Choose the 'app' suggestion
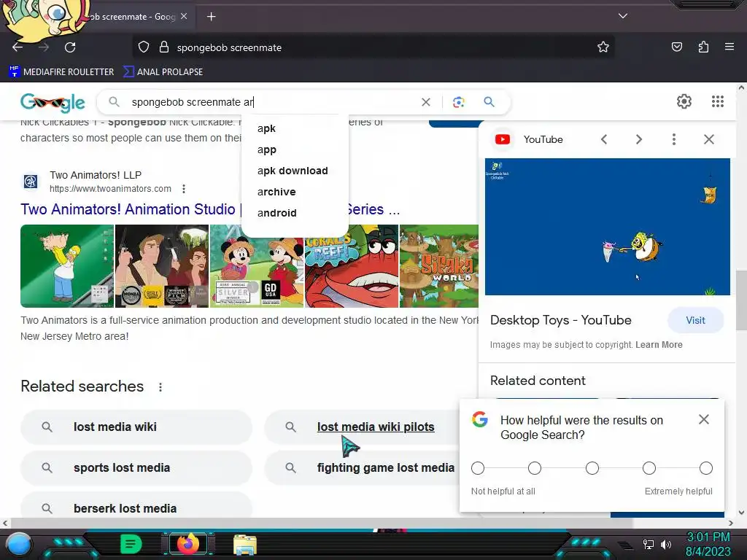Viewport: 747px width, 560px height. coord(295,149)
